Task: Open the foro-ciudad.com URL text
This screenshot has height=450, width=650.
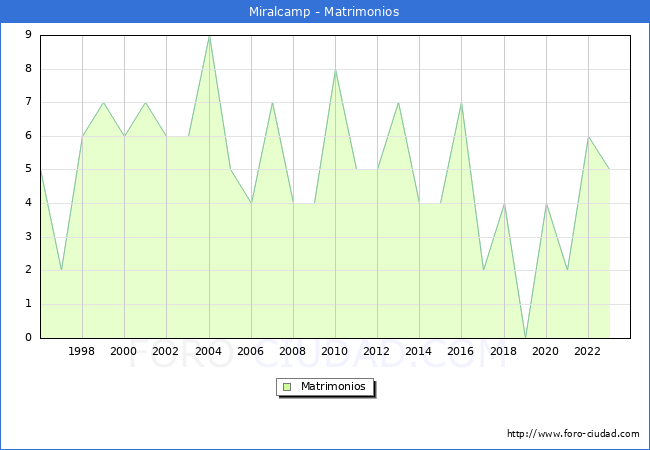Action: [x=573, y=434]
